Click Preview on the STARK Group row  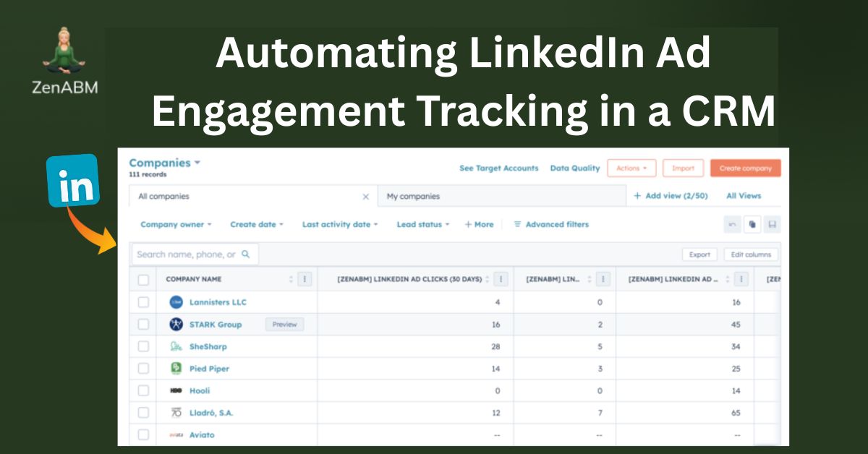click(285, 325)
